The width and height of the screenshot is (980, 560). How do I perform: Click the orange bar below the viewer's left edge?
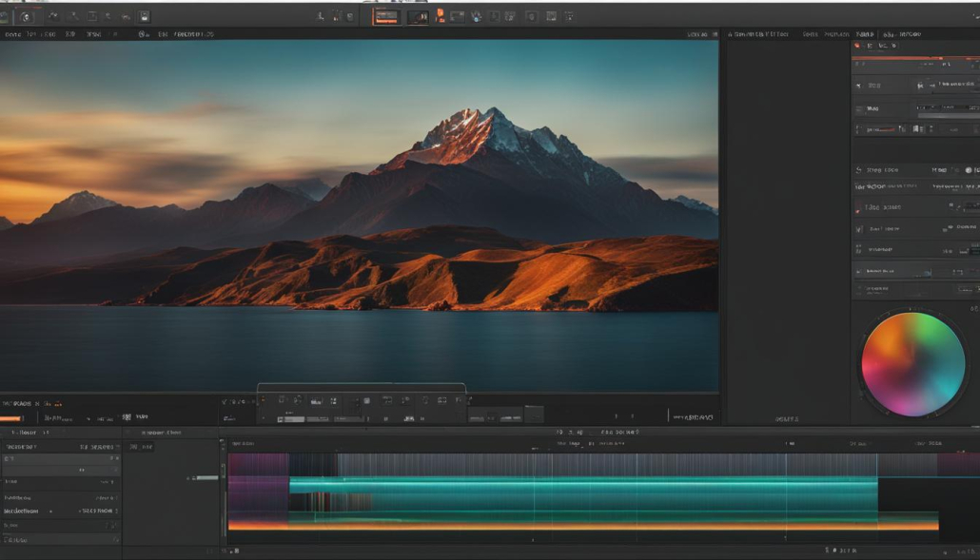(x=11, y=418)
